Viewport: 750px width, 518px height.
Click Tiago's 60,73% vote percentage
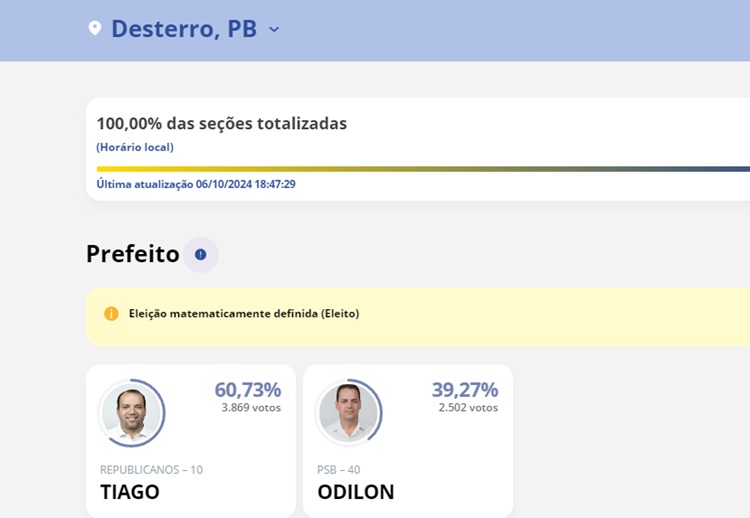[248, 389]
